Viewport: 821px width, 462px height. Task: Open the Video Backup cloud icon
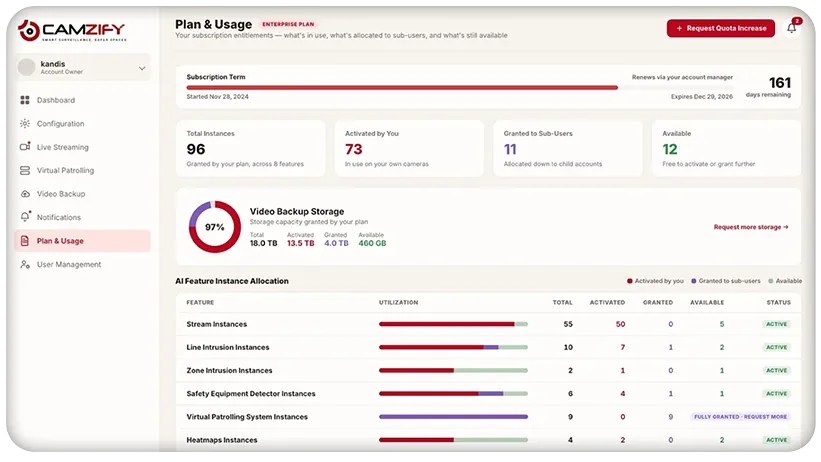pyautogui.click(x=25, y=194)
